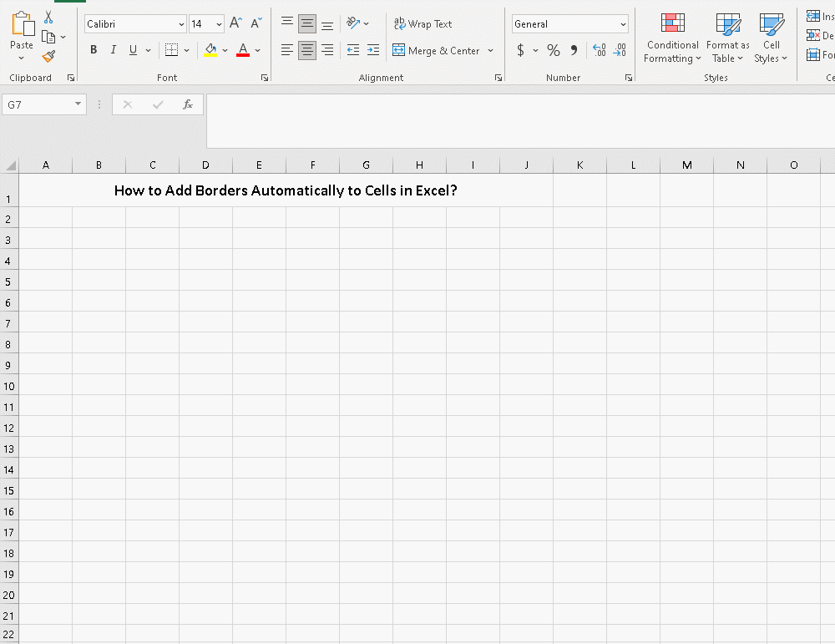The width and height of the screenshot is (835, 644).
Task: Select the Cut scissors icon
Action: tap(48, 16)
